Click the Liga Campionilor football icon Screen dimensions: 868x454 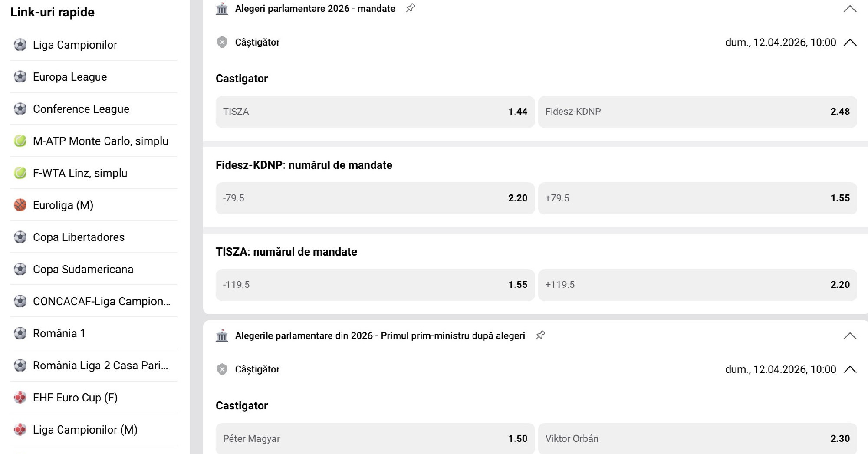click(x=20, y=45)
